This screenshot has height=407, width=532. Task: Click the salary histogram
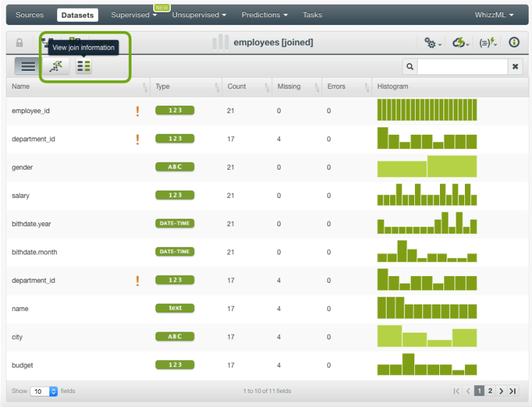click(427, 195)
